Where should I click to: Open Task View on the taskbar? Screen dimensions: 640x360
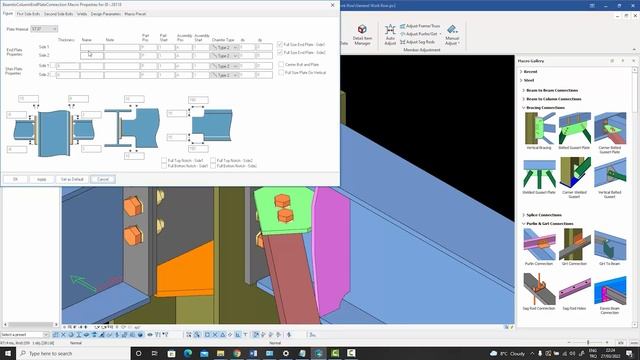coord(155,353)
